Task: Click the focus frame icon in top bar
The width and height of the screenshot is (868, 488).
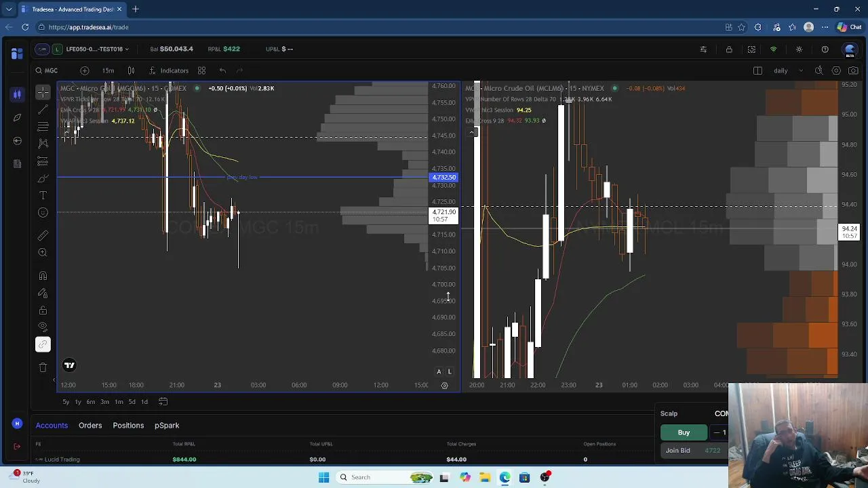Action: (751, 49)
